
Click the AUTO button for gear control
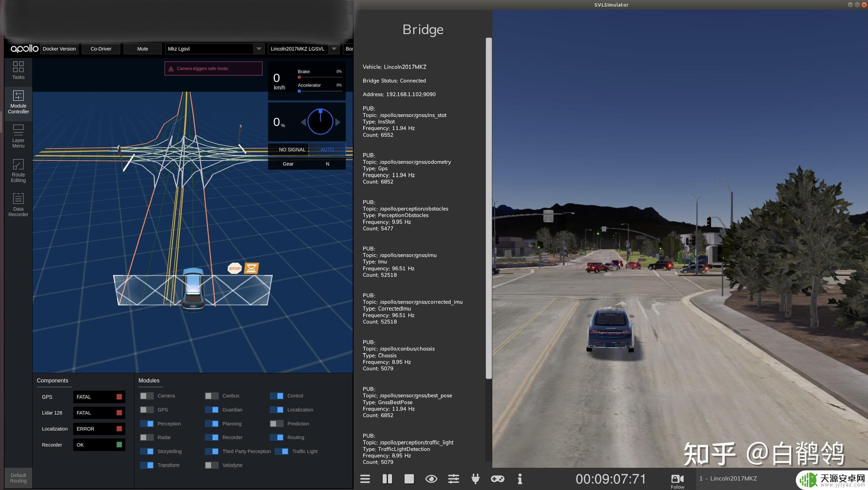pyautogui.click(x=327, y=149)
